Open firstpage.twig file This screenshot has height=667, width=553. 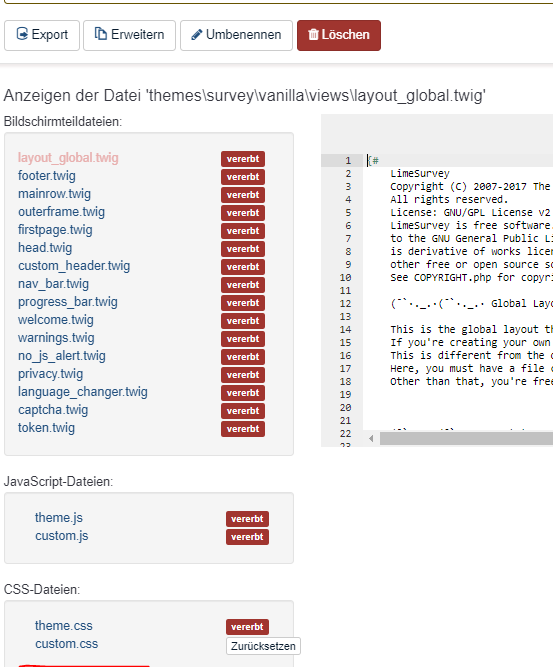[x=55, y=230]
